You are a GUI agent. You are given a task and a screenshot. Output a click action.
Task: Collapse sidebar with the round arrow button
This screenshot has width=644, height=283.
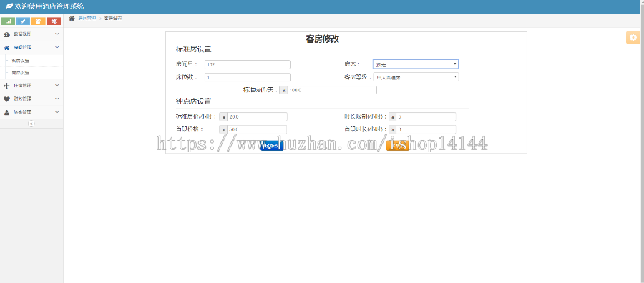point(31,124)
